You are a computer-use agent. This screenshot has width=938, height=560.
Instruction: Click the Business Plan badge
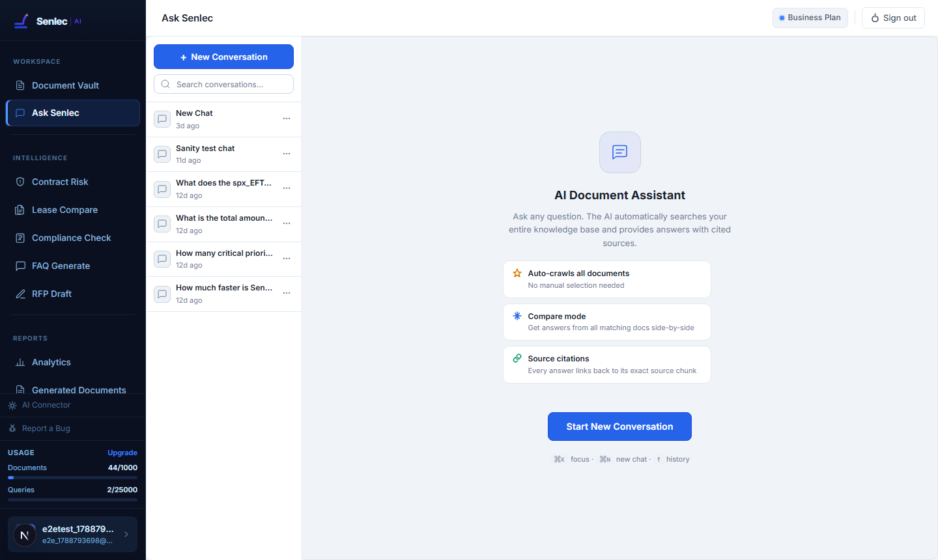click(x=810, y=18)
